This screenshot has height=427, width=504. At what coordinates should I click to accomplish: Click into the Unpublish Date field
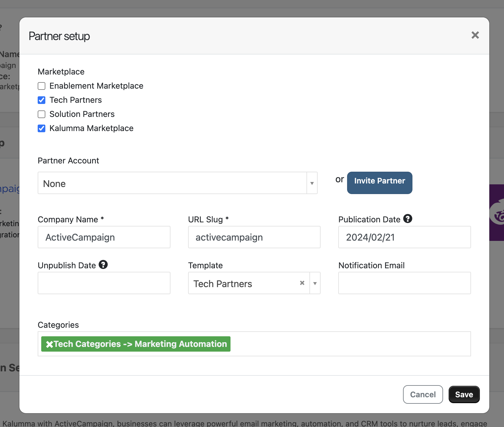click(104, 283)
